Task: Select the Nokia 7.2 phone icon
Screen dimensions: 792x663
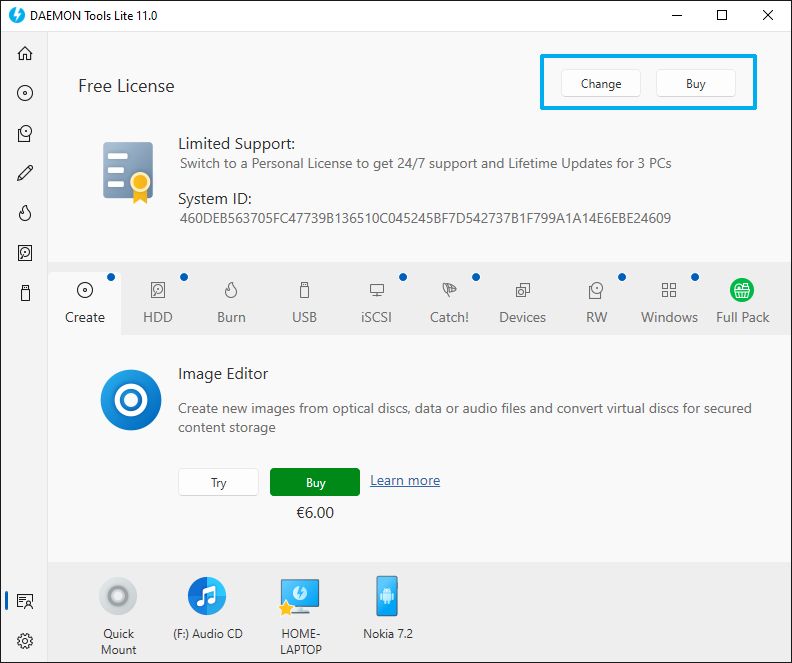Action: 387,596
